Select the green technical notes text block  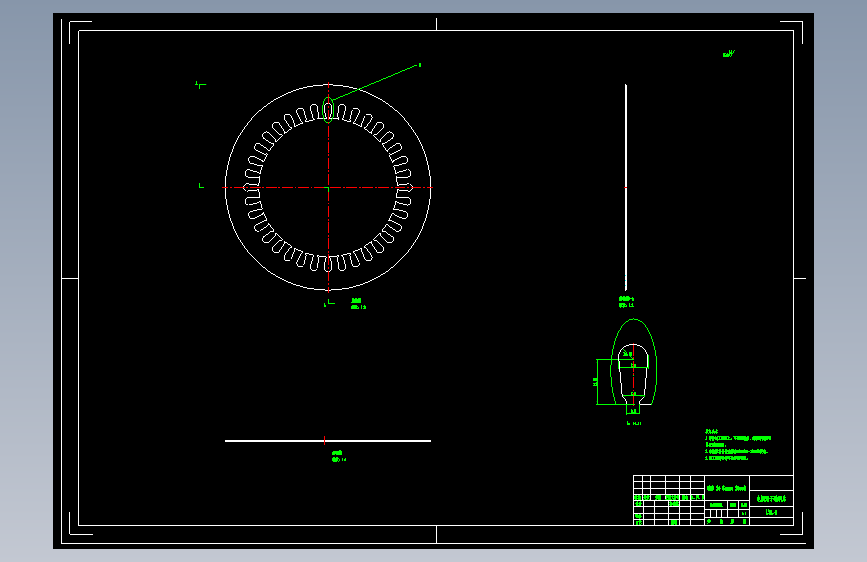(738, 445)
